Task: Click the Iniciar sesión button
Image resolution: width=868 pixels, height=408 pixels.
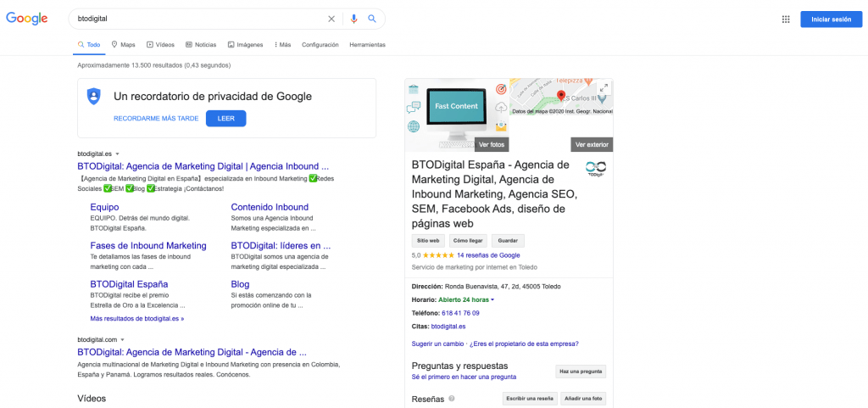Action: click(x=831, y=19)
